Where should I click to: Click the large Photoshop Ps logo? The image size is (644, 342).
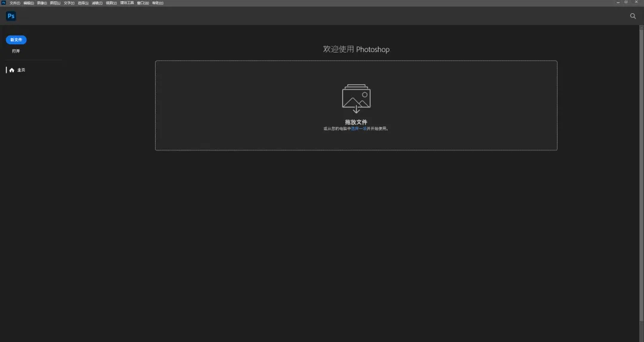point(11,16)
